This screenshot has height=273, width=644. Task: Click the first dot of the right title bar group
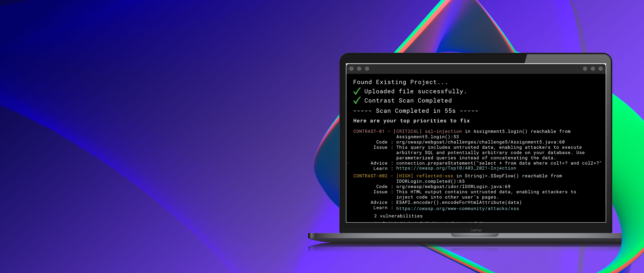click(585, 69)
